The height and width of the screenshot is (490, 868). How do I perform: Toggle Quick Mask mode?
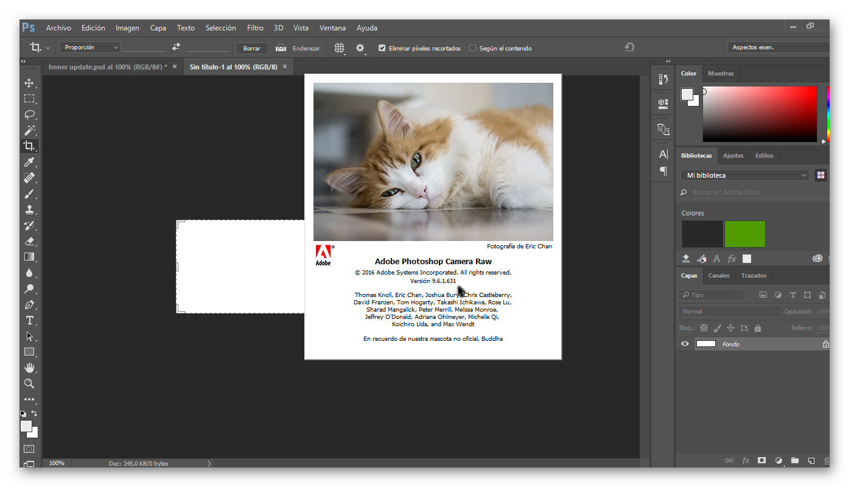pyautogui.click(x=29, y=449)
